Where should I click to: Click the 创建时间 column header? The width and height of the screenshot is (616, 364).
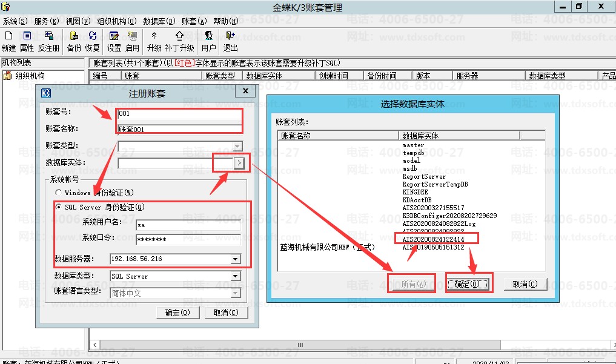(x=339, y=75)
